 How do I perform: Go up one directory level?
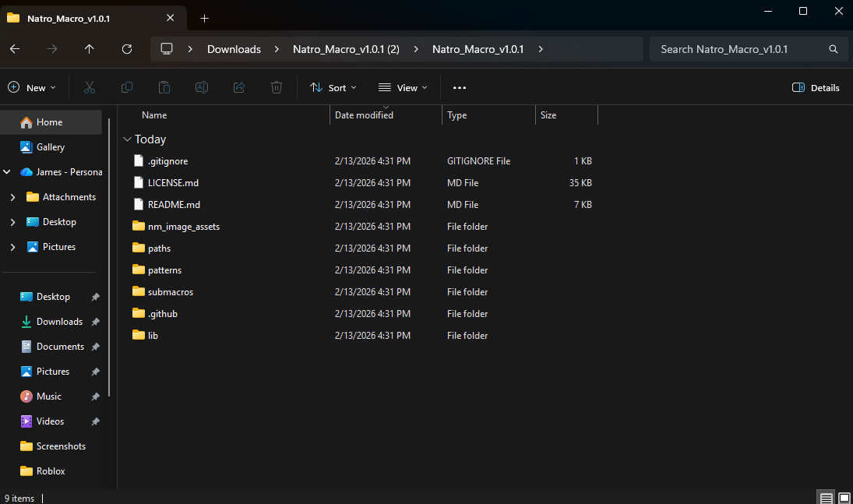point(90,49)
